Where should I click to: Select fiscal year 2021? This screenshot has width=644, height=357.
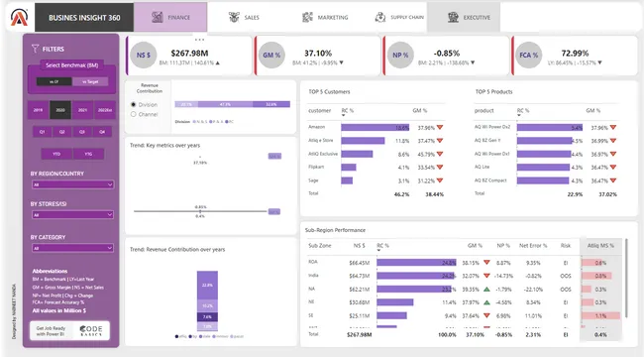click(x=82, y=110)
